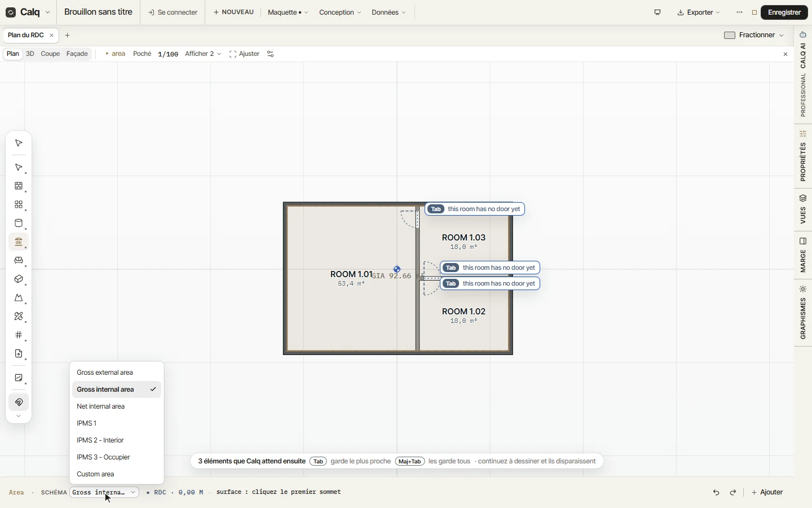This screenshot has height=508, width=812.
Task: Choose IPMS 2 - Interior schema
Action: [117, 440]
